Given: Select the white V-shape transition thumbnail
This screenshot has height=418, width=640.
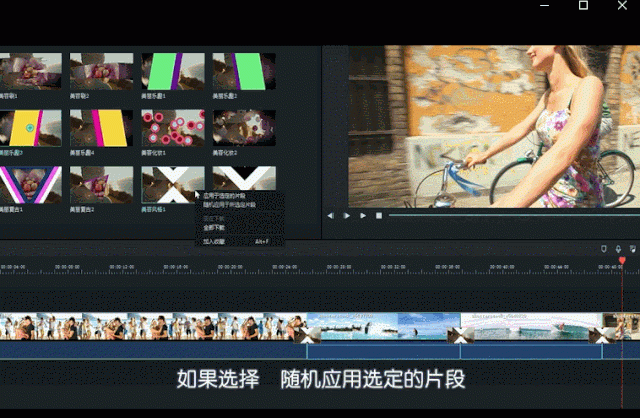Looking at the screenshot, I should (x=244, y=178).
